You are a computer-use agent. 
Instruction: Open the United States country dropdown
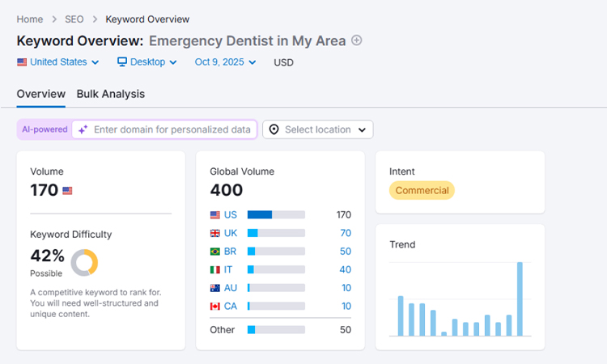(x=58, y=61)
